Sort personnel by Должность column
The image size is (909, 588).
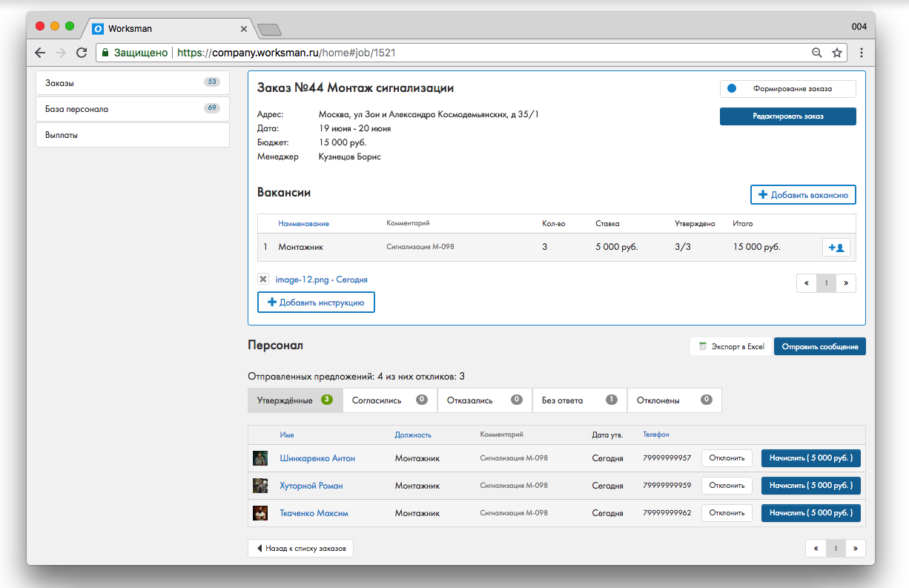click(x=413, y=435)
